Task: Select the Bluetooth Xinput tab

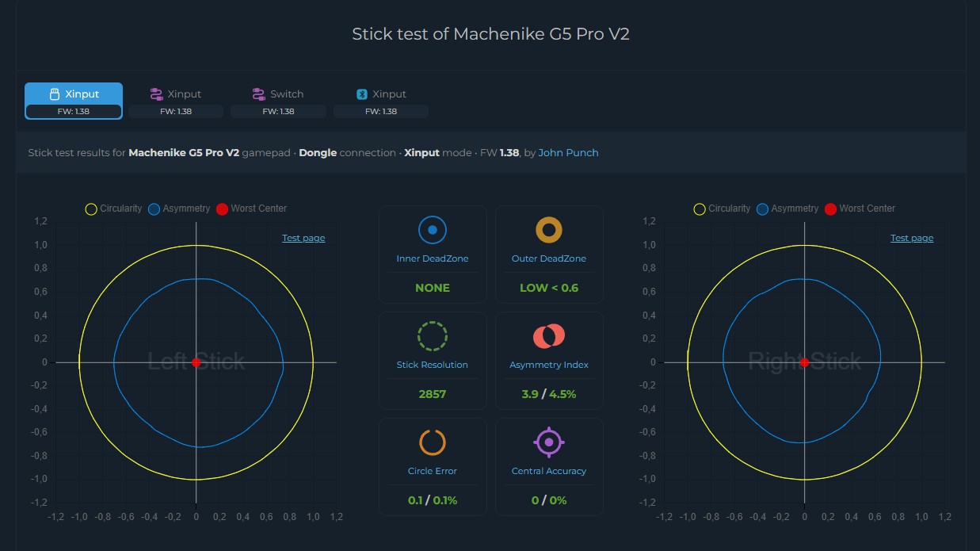Action: (381, 101)
